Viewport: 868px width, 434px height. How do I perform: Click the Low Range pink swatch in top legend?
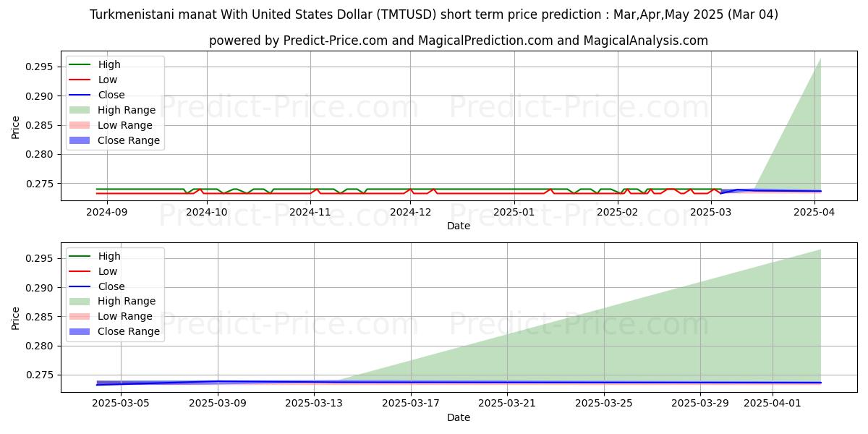point(80,125)
